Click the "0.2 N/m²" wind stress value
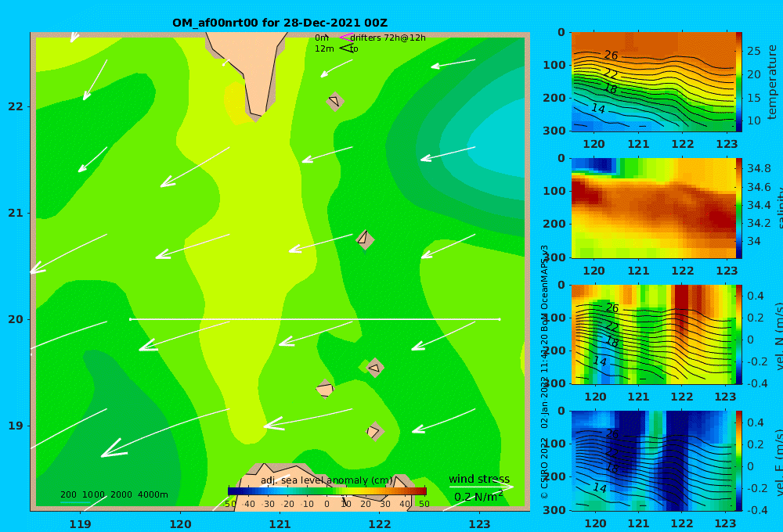Screen dimensions: 783x532 [x=478, y=497]
